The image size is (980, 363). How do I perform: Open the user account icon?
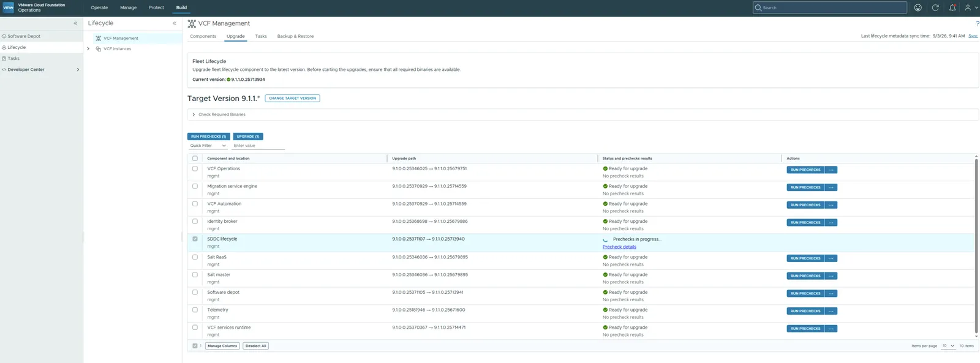click(968, 7)
